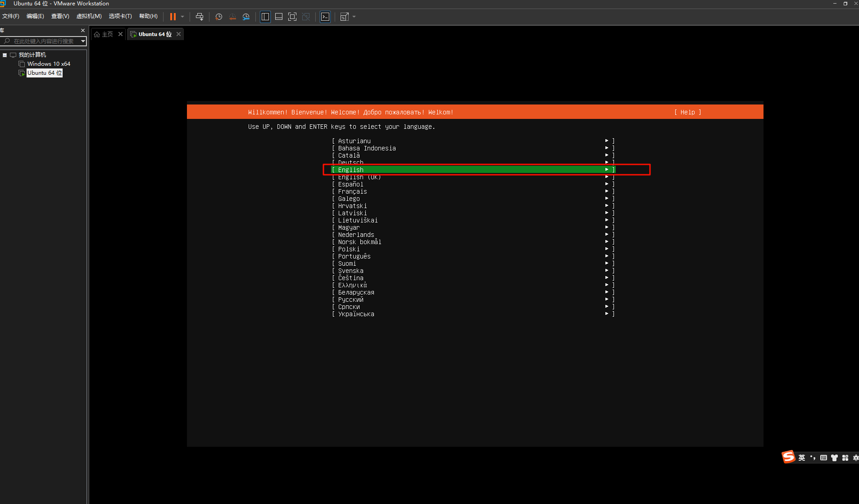Toggle the punctuation mode in input method tray
Viewport: 859px width, 504px height.
[813, 457]
